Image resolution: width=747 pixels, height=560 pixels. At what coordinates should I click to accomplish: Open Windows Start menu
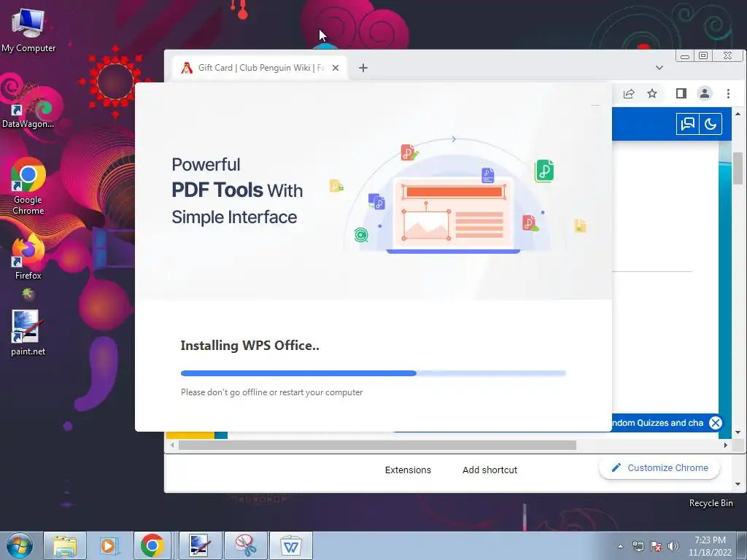[x=19, y=545]
